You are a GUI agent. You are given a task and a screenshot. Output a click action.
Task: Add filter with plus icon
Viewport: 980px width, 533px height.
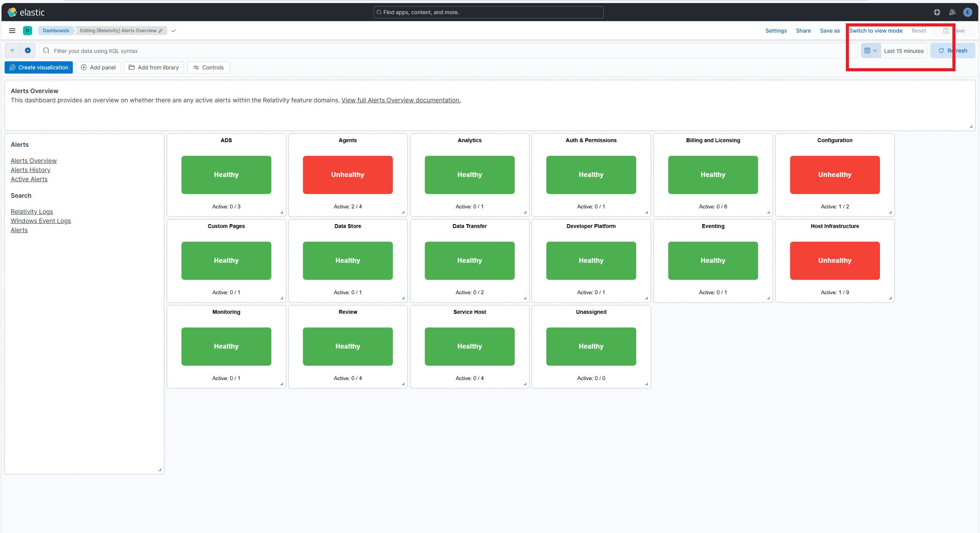click(28, 51)
